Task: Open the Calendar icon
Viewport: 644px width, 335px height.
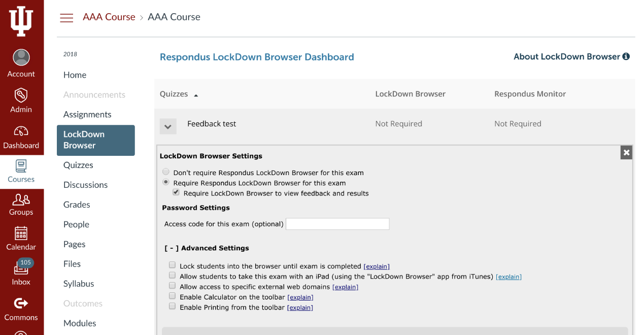Action: 21,233
